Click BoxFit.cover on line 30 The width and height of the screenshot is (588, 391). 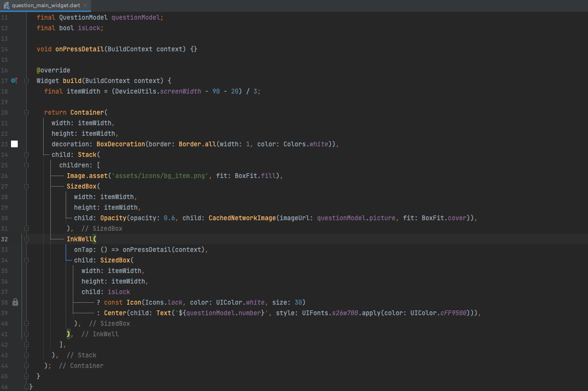click(444, 218)
